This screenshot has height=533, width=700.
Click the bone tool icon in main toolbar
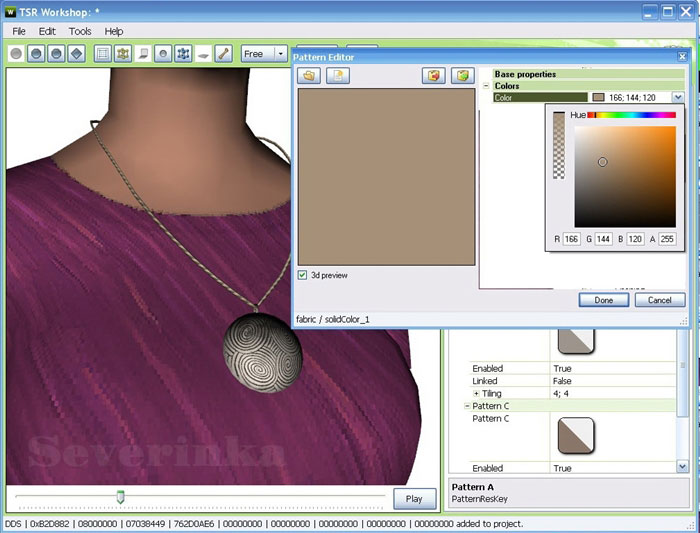tap(223, 54)
